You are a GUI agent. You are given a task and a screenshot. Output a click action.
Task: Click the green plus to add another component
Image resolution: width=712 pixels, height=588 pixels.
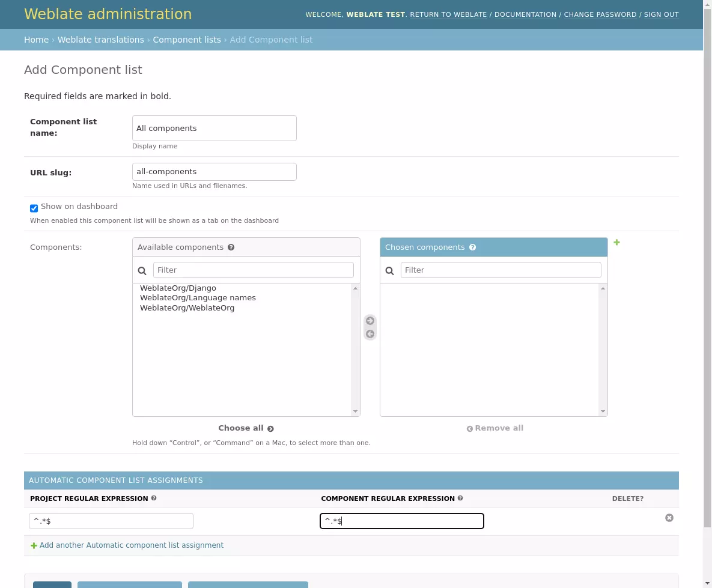click(x=616, y=243)
